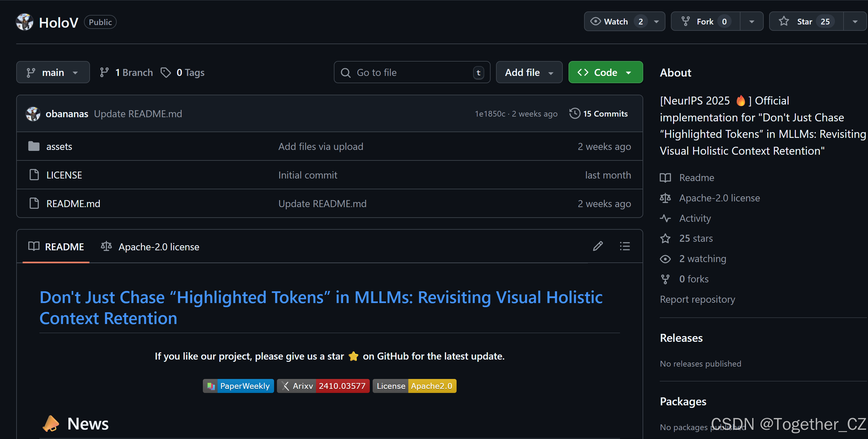Open the main branch selector dropdown
This screenshot has width=868, height=439.
(53, 72)
